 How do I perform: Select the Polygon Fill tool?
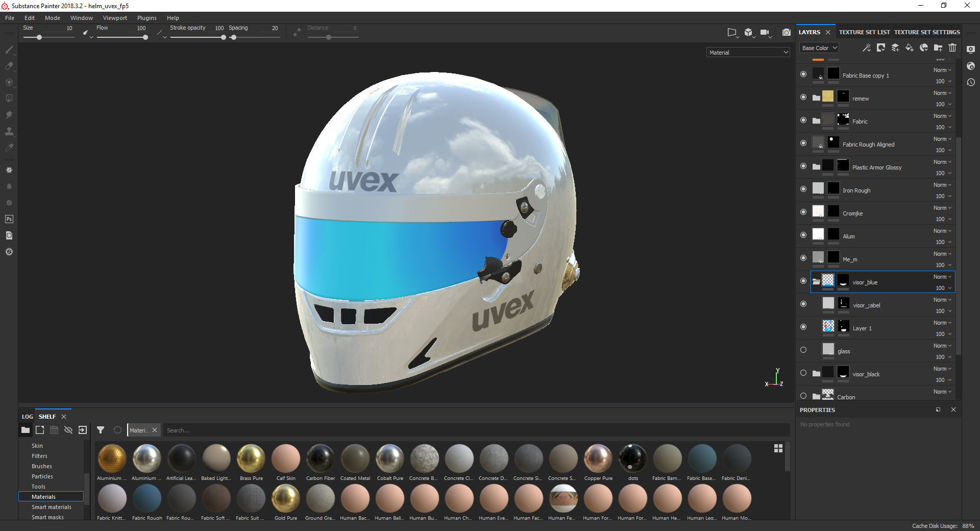click(x=9, y=99)
